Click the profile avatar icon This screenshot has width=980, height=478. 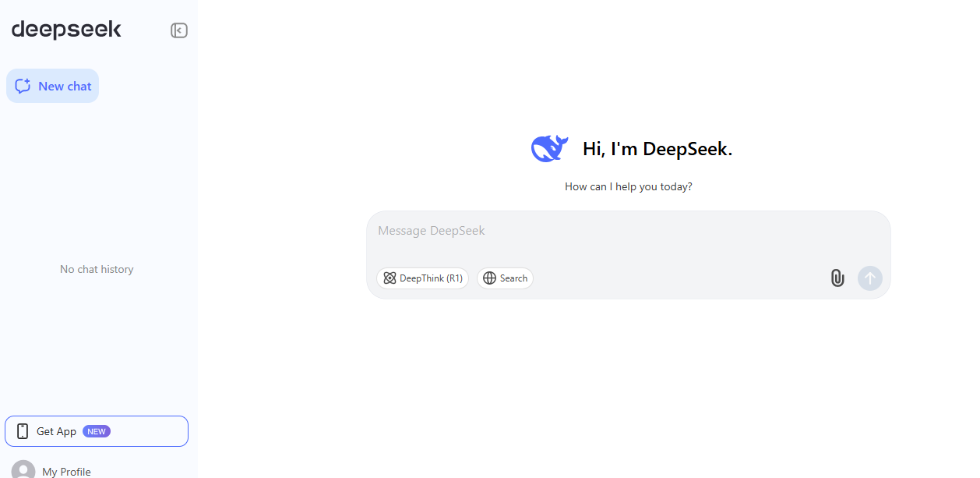click(23, 470)
